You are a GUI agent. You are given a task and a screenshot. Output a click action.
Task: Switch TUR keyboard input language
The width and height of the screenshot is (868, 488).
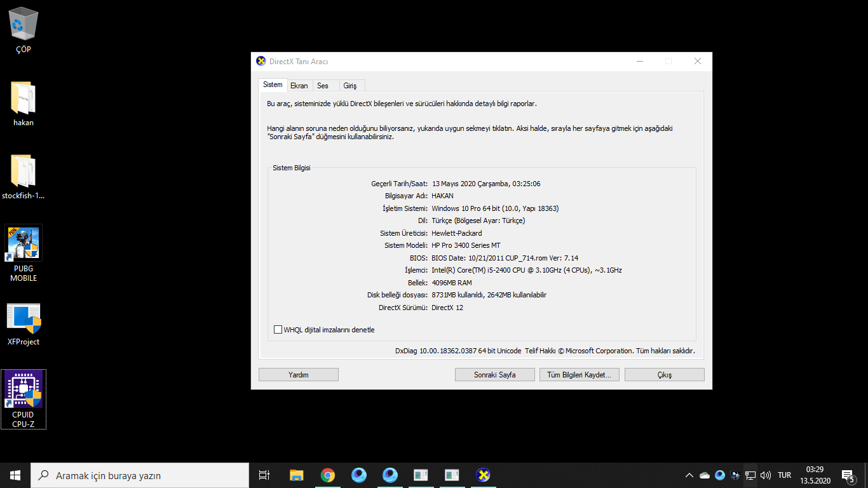[x=785, y=475]
